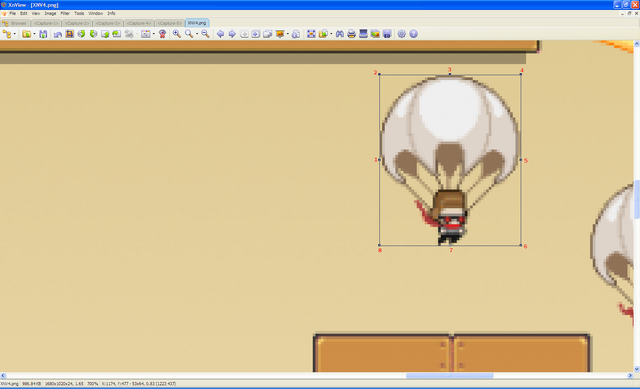Expand the Zoom level dropdown arrow
Screen dimensions: 640x389
point(197,34)
